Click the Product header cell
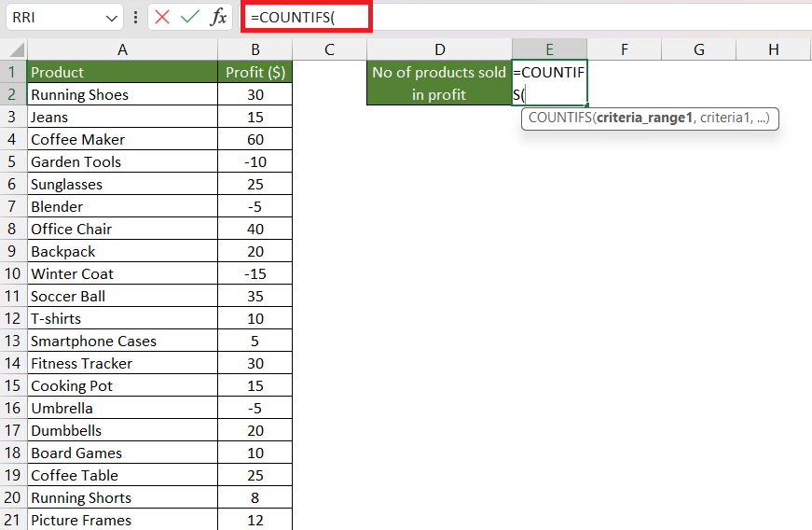812x530 pixels. [x=122, y=72]
